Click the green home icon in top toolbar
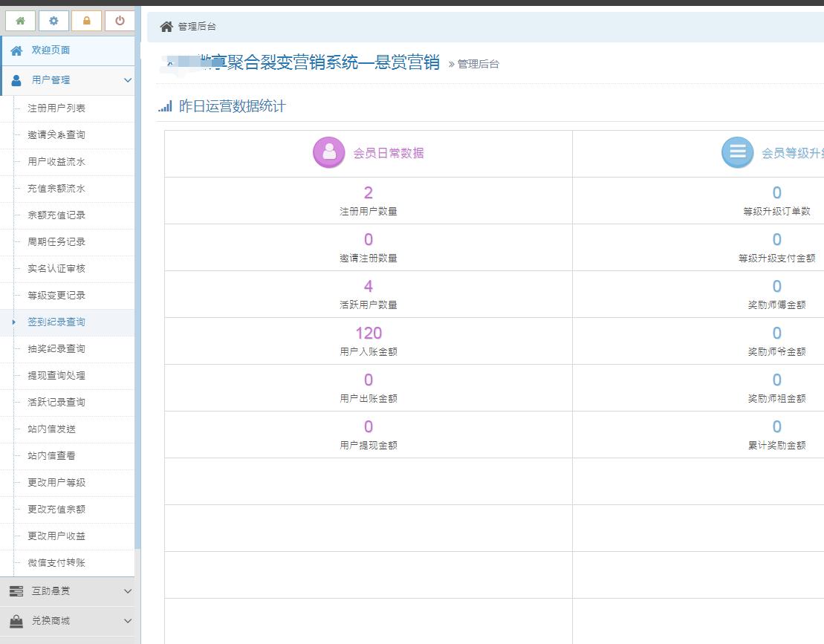The height and width of the screenshot is (644, 824). (21, 21)
